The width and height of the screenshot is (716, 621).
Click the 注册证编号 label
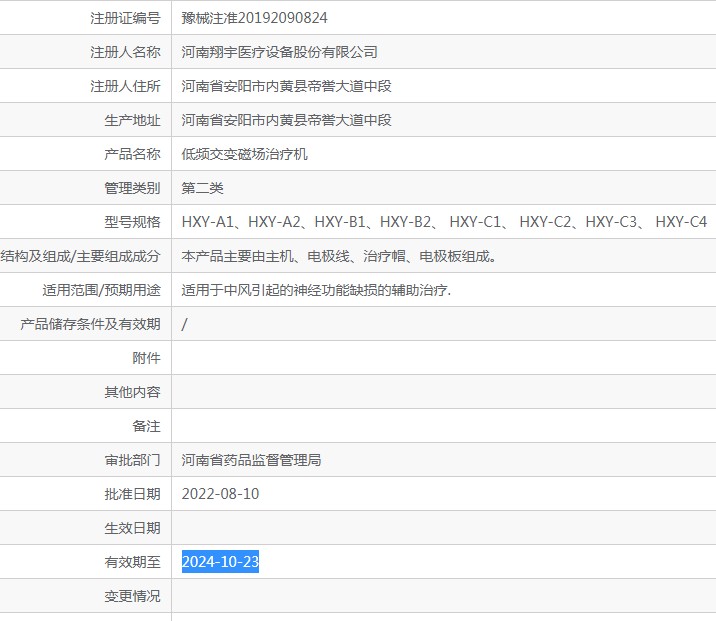coord(125,18)
